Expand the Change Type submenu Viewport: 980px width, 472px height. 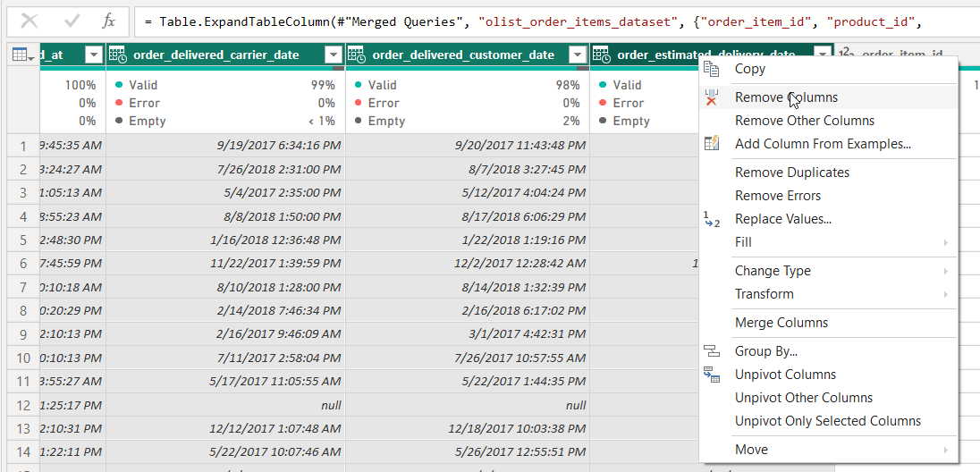pos(828,271)
